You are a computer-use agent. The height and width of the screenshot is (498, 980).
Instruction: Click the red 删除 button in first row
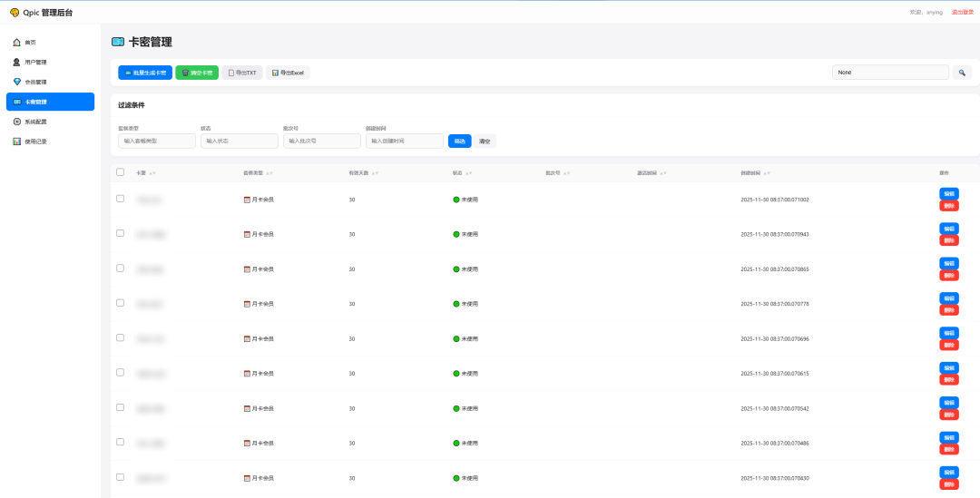pyautogui.click(x=949, y=206)
